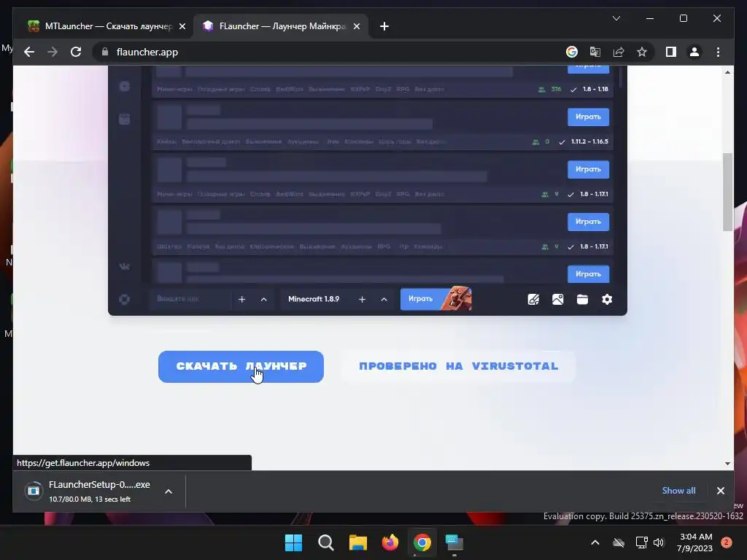Click Show all downloads link
This screenshot has height=560, width=747.
678,491
